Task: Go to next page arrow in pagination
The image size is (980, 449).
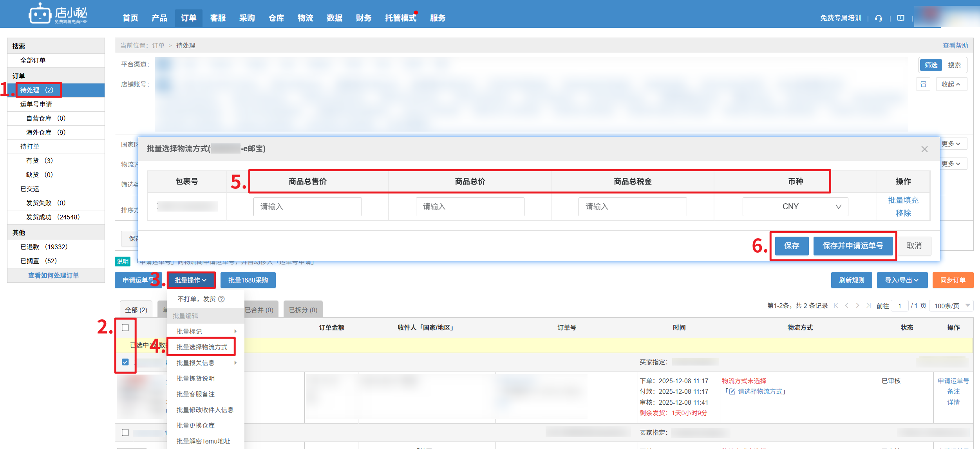Action: [857, 306]
